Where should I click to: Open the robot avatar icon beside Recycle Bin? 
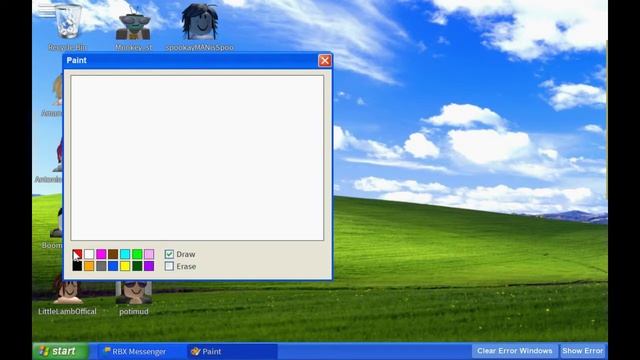tap(133, 27)
